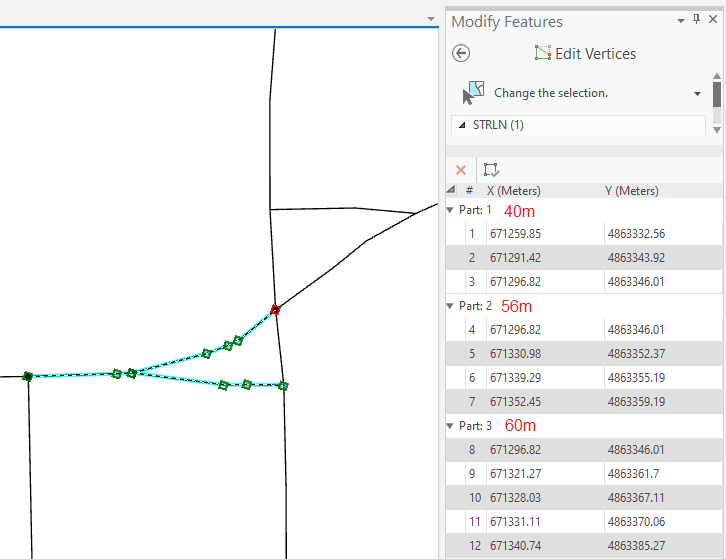Collapse the Part: 3 vertex group
The image size is (726, 559).
click(449, 426)
